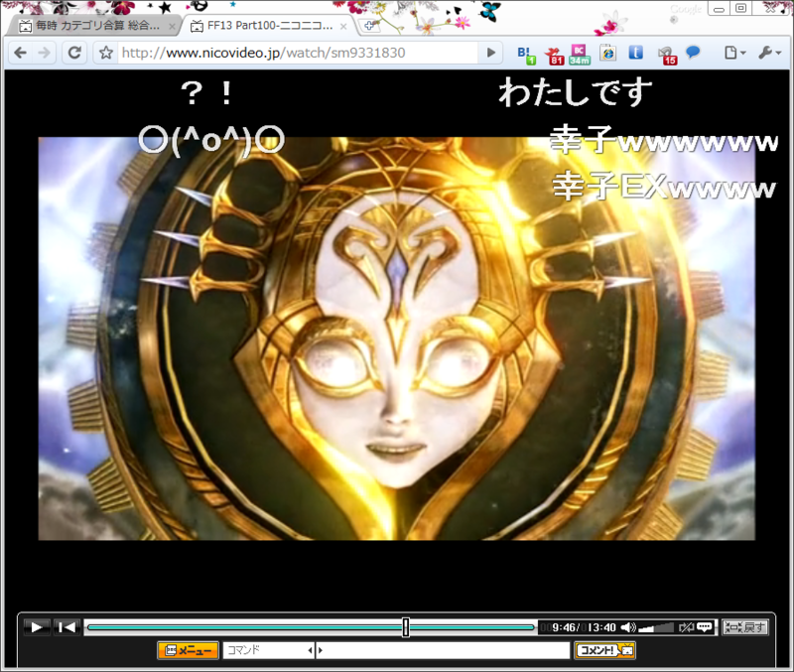Click the left arrow beside コマンド field

pyautogui.click(x=311, y=650)
